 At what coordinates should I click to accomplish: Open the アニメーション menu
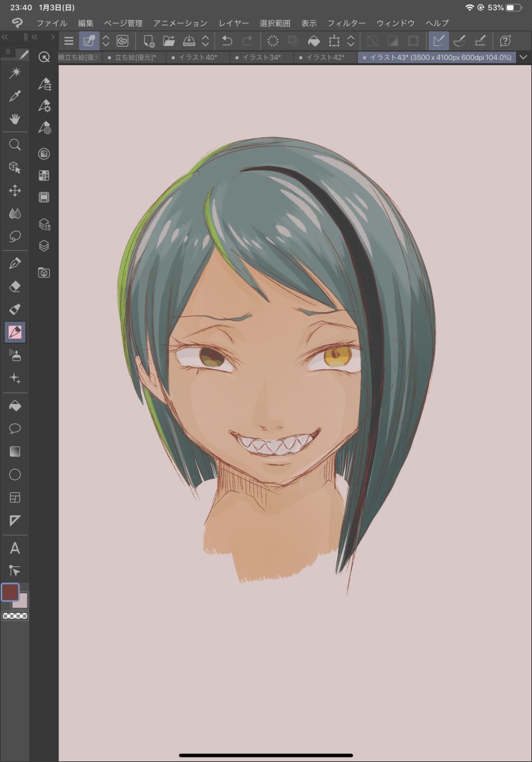click(180, 23)
